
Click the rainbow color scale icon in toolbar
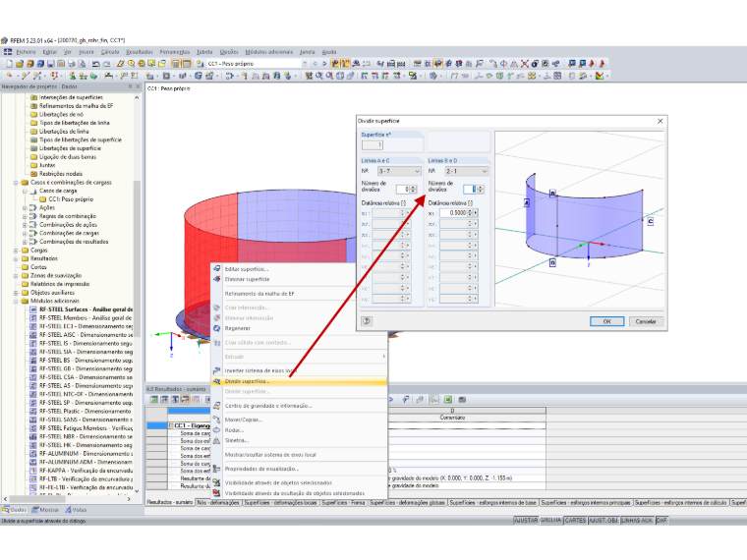click(600, 76)
